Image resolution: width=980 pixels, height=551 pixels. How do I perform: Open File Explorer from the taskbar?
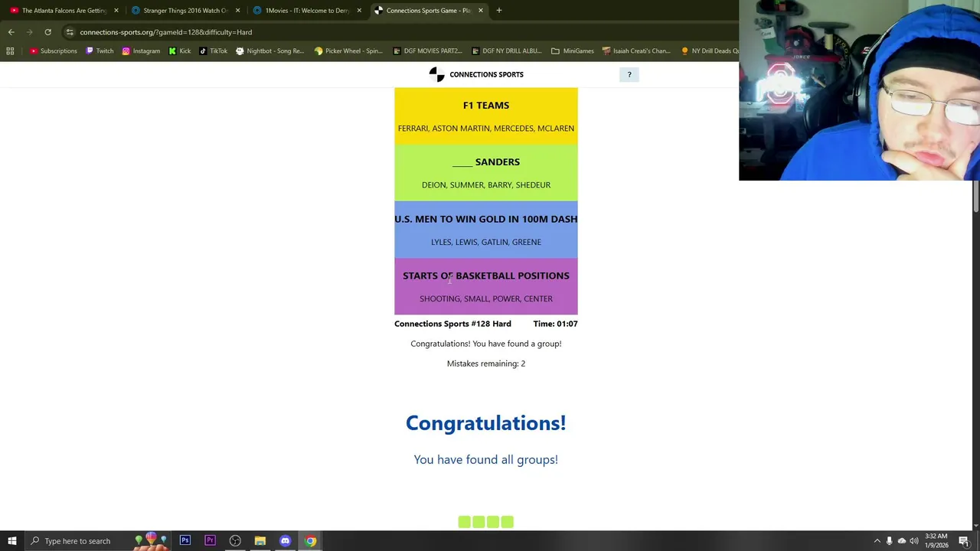point(260,541)
